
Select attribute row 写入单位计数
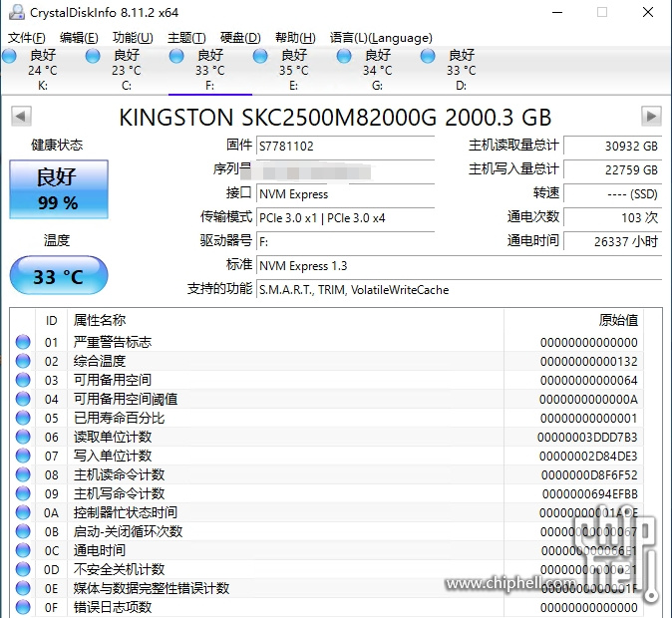coord(327,456)
